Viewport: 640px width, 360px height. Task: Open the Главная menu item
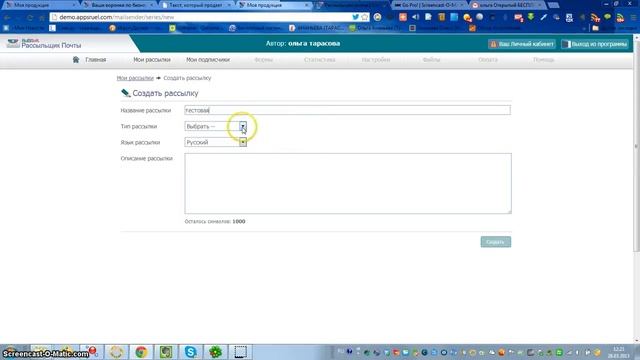(x=96, y=60)
